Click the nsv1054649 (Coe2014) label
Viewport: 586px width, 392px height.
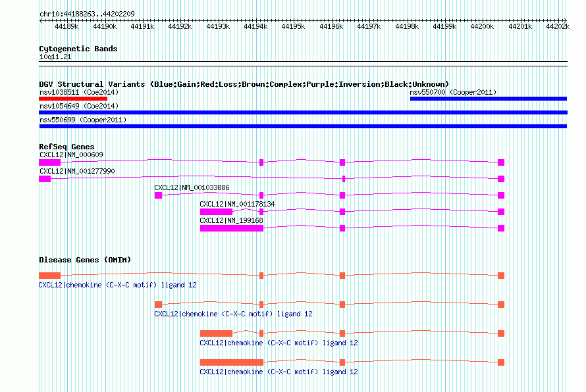coord(79,106)
